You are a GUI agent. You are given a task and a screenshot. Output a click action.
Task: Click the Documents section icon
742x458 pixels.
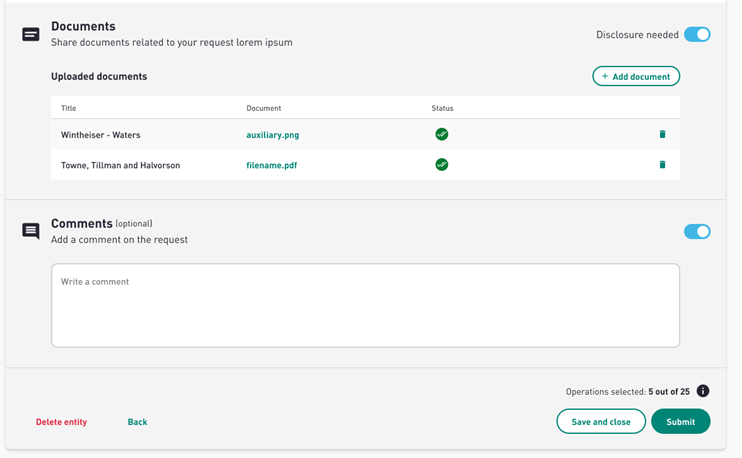(31, 34)
